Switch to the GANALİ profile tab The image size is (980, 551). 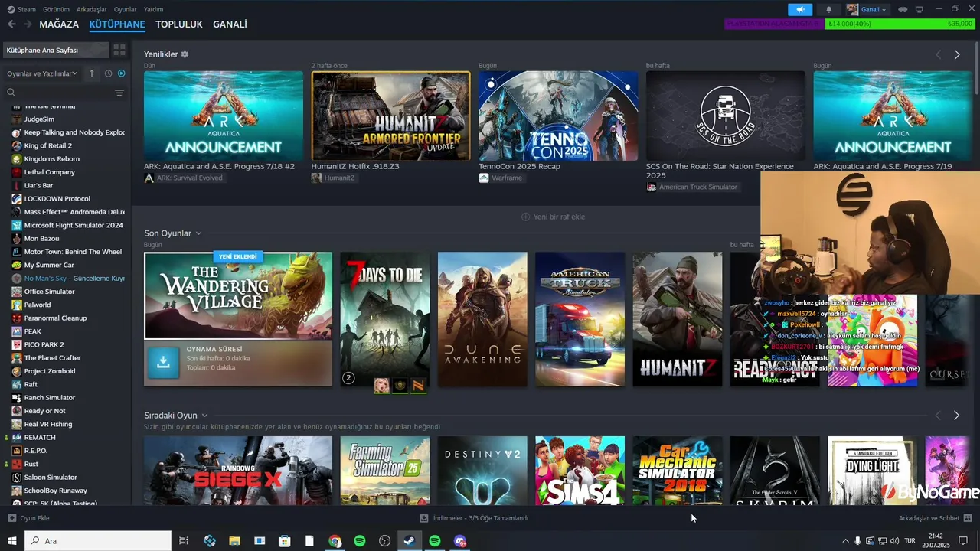(x=230, y=24)
